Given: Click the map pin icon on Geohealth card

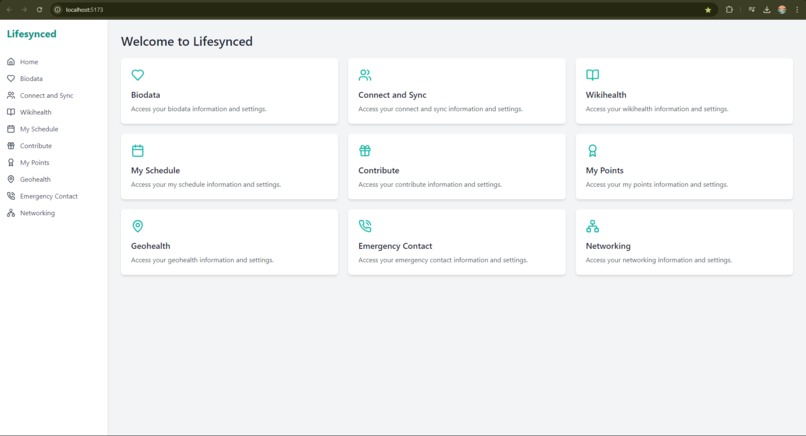Looking at the screenshot, I should pyautogui.click(x=138, y=226).
